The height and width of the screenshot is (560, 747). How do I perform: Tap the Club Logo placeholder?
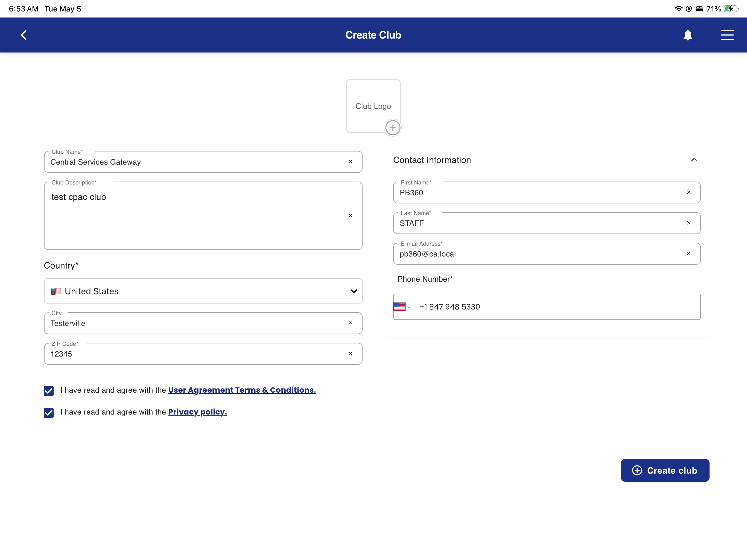373,106
